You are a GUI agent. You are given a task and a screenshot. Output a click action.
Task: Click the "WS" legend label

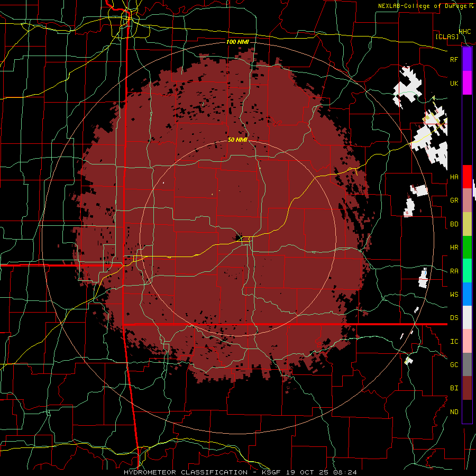tap(454, 295)
